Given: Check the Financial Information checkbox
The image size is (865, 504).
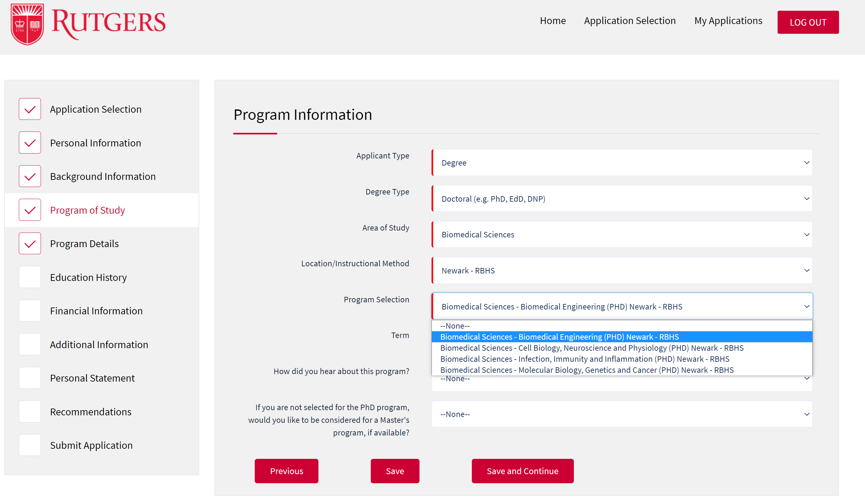Looking at the screenshot, I should tap(30, 310).
